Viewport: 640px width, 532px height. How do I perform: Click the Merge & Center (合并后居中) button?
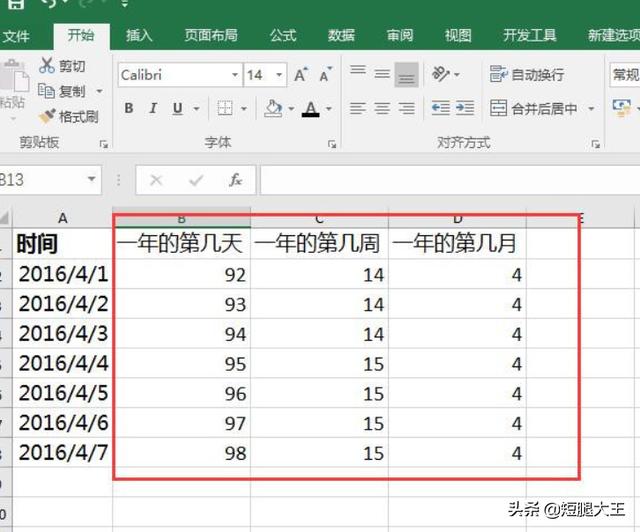coord(535,108)
